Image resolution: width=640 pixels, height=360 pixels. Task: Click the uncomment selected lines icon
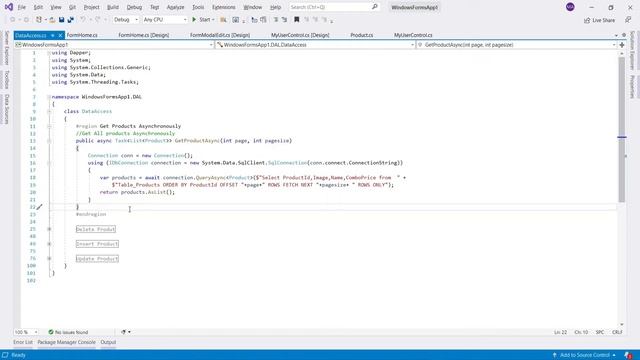284,20
